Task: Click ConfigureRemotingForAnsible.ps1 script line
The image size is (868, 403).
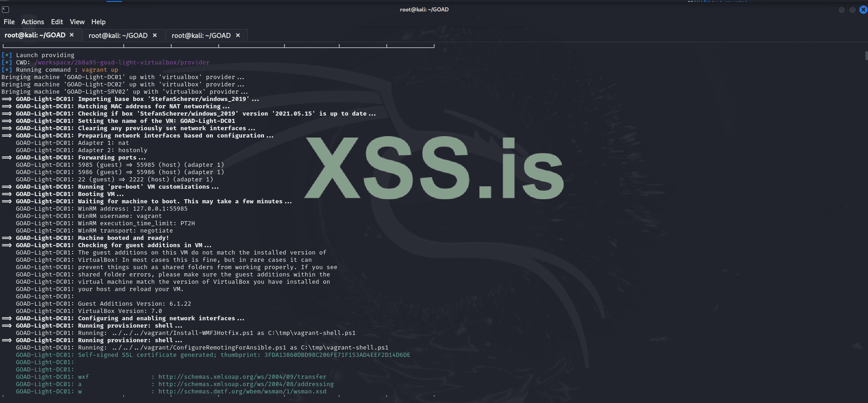Action: click(x=202, y=348)
